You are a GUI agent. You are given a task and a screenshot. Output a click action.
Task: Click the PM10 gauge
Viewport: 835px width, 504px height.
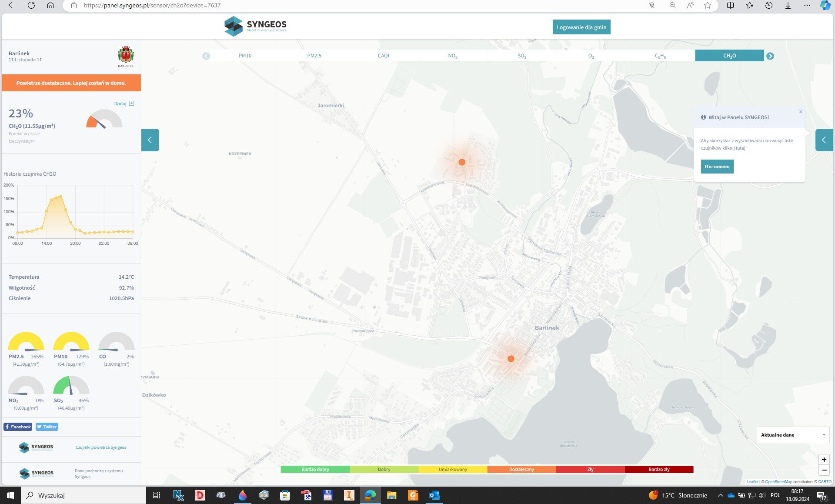tap(71, 341)
